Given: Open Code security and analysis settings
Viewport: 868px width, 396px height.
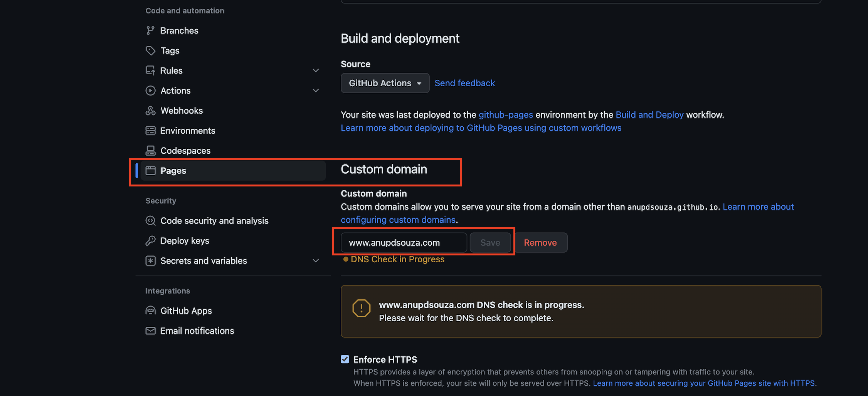Looking at the screenshot, I should pyautogui.click(x=214, y=221).
